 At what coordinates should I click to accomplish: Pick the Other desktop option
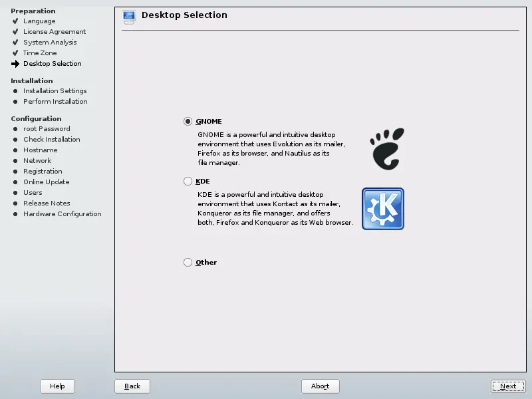point(188,262)
